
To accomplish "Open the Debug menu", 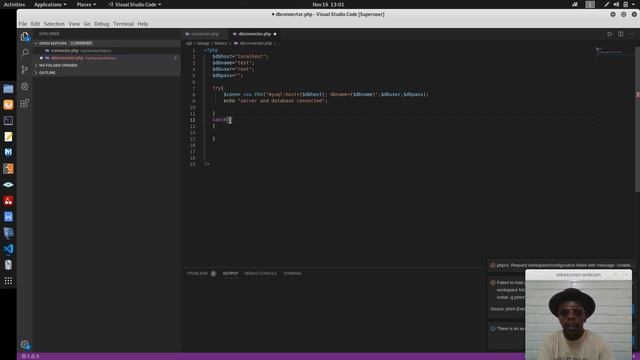I will coord(101,24).
